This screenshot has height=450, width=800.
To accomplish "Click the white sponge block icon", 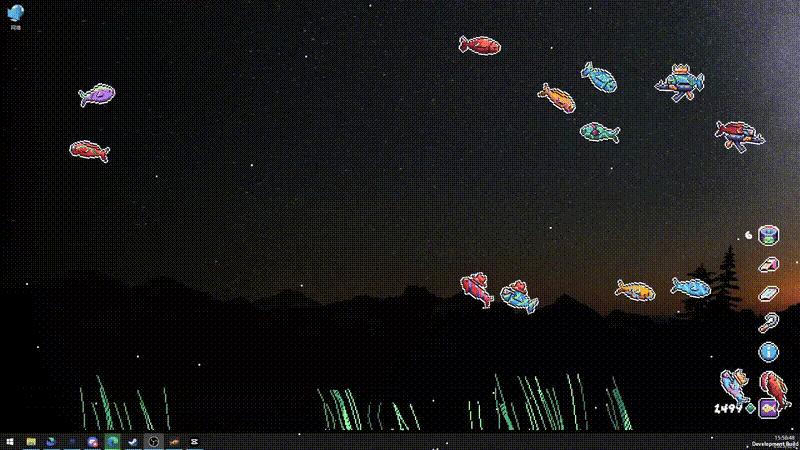I will coord(768,294).
